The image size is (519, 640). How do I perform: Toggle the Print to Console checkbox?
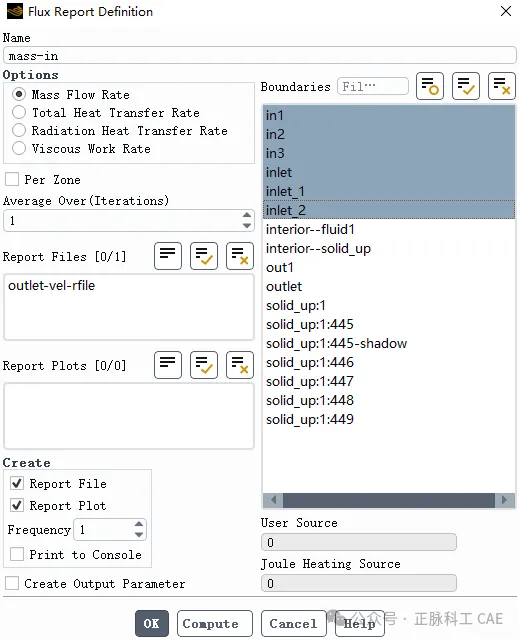[17, 554]
